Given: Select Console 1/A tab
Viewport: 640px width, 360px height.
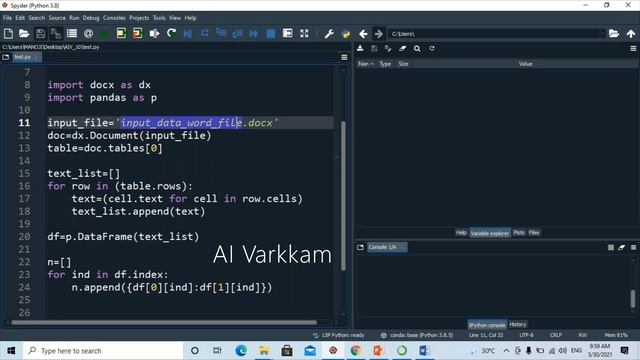Looking at the screenshot, I should click(x=387, y=247).
